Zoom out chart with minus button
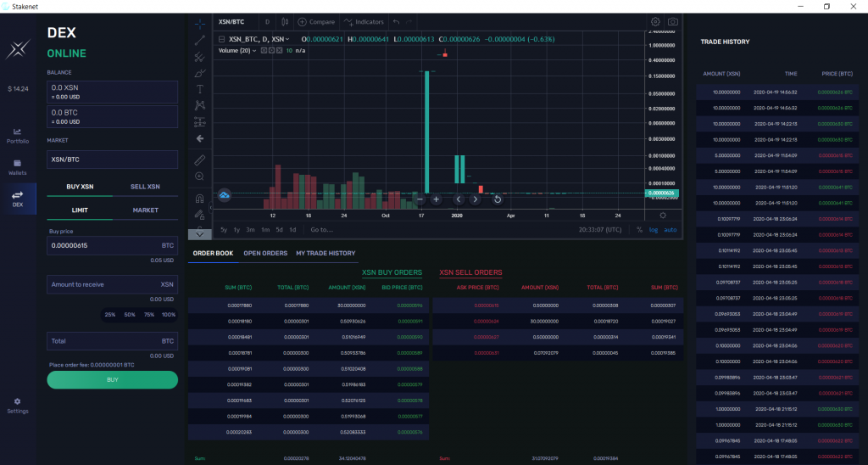This screenshot has height=465, width=868. coord(420,199)
